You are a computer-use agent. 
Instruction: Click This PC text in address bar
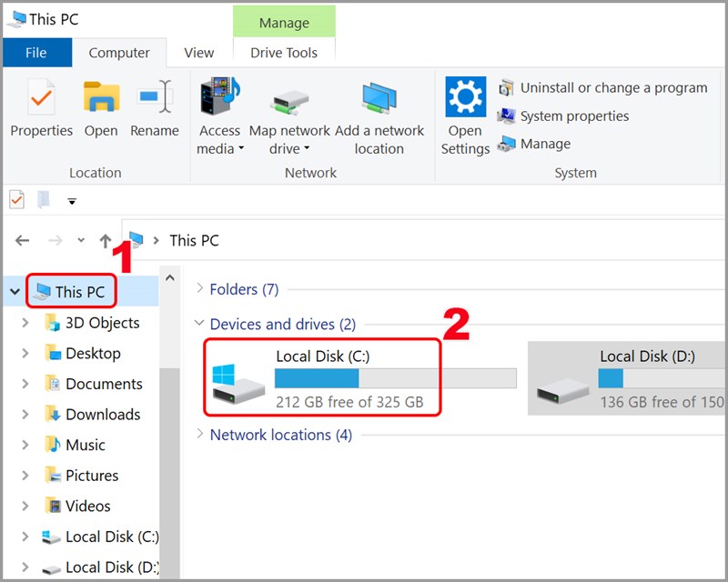tap(194, 240)
